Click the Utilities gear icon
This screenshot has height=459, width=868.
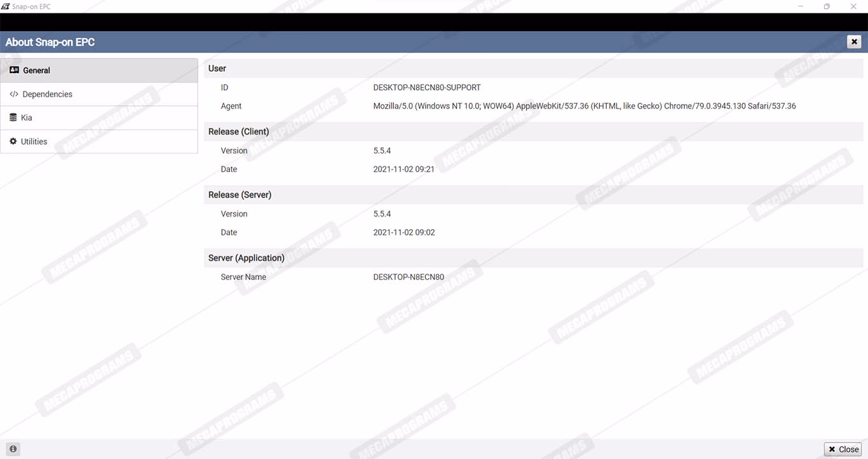point(13,142)
